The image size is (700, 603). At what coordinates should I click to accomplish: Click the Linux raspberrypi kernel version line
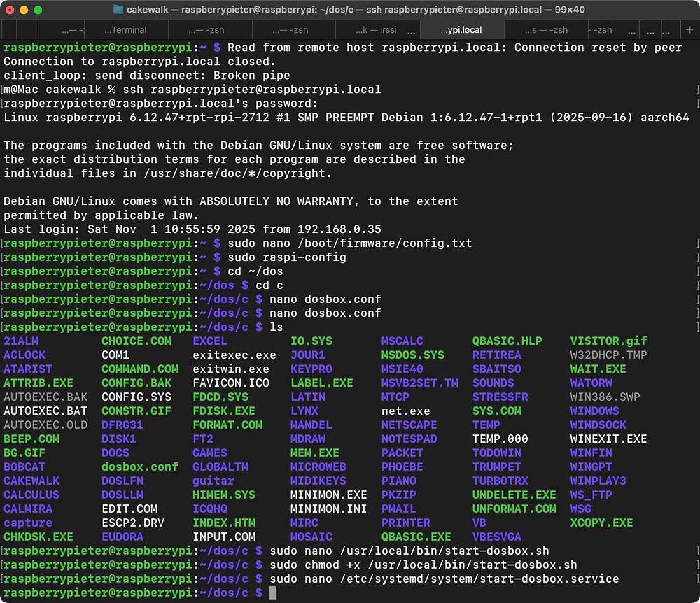346,118
